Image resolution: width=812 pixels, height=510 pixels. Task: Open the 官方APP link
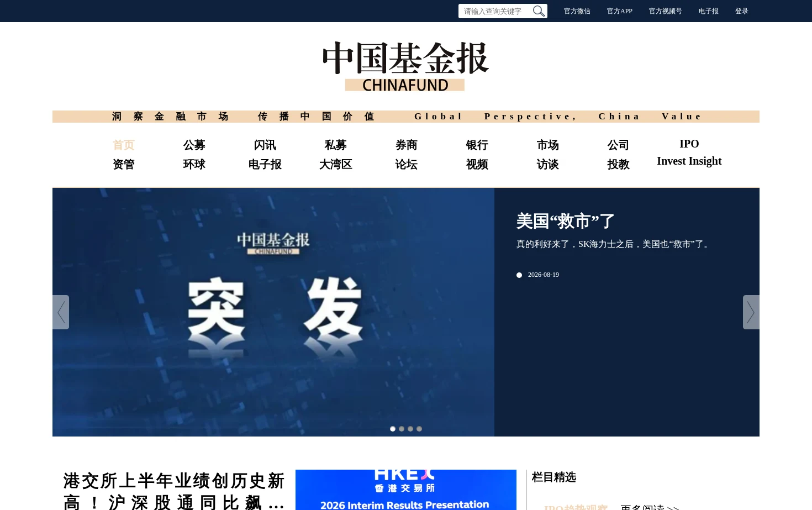coord(620,11)
